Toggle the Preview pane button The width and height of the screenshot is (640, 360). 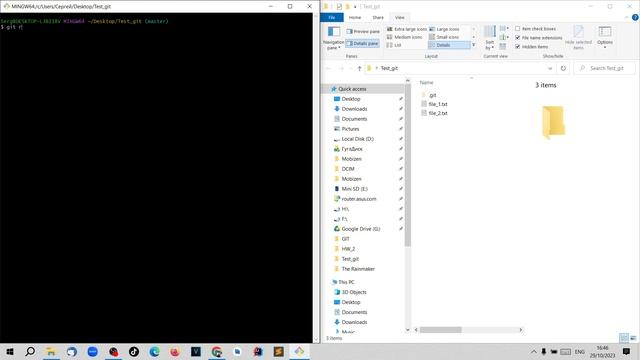click(363, 31)
